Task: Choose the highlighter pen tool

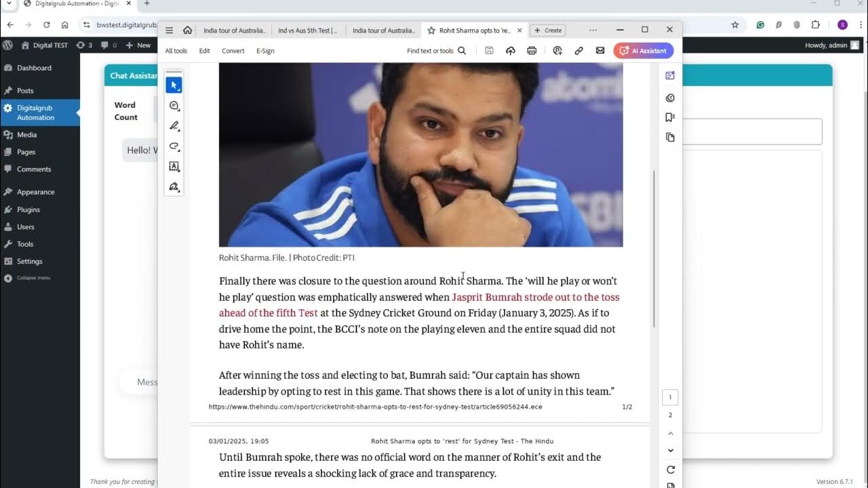Action: (x=174, y=126)
